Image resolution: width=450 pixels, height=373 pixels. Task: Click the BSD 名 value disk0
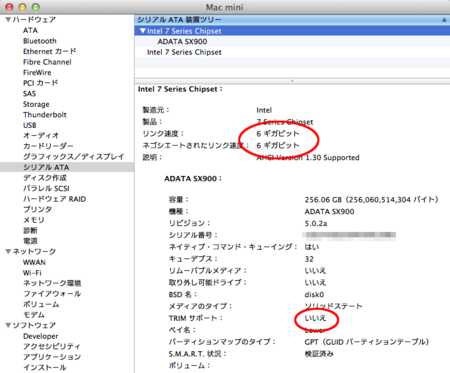(314, 295)
